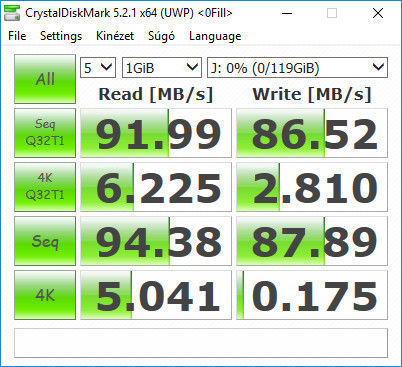The height and width of the screenshot is (367, 402).
Task: Open the File menu
Action: [17, 36]
